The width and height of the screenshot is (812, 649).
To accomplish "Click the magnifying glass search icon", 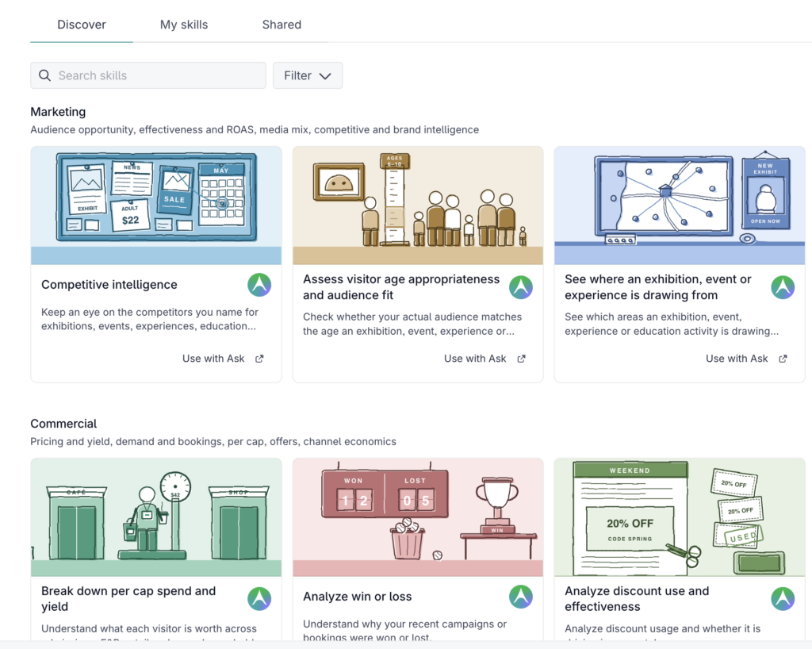I will (45, 75).
